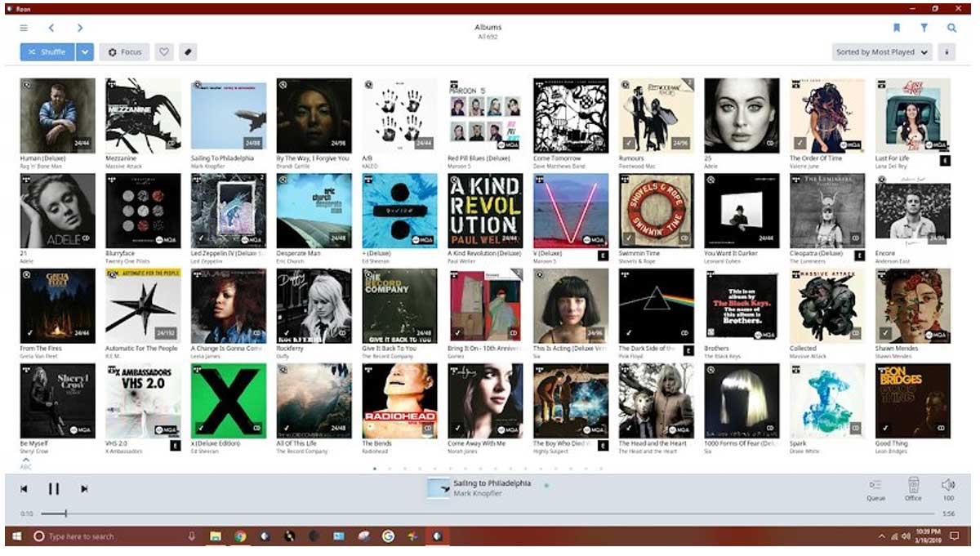This screenshot has width=980, height=556.
Task: Toggle the heart favorites filter
Action: 164,51
